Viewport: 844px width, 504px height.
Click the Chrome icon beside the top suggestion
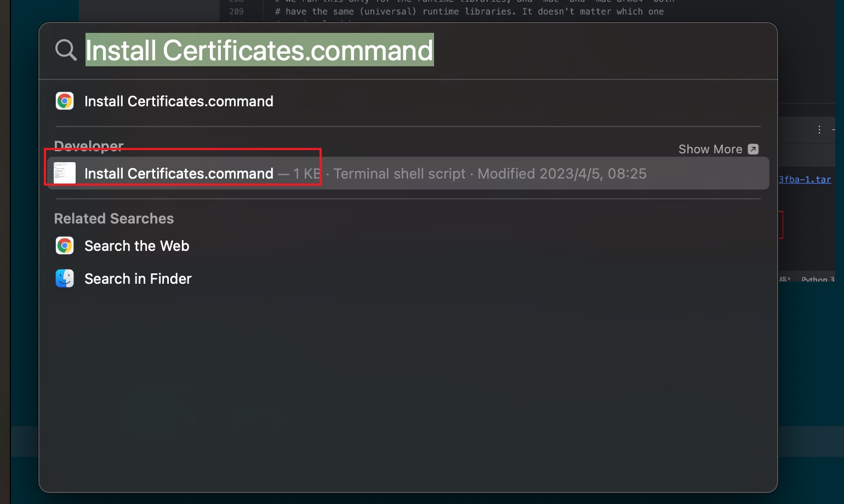click(65, 101)
